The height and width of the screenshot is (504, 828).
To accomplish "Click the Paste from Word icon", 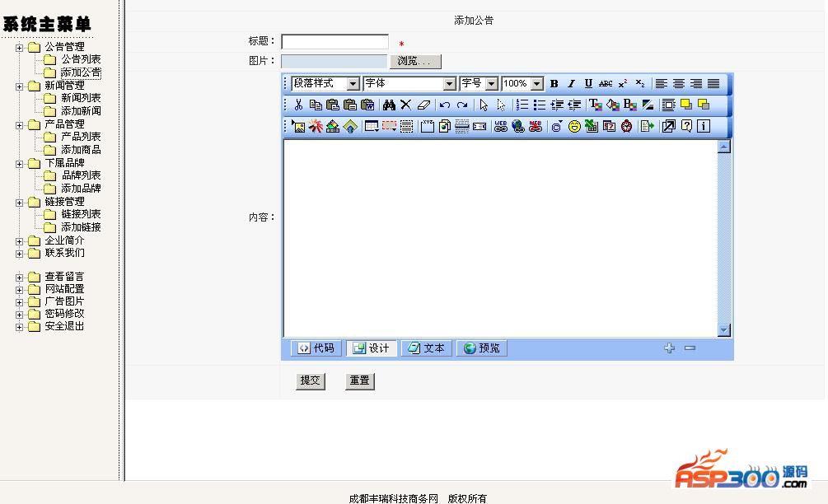I will tap(367, 105).
